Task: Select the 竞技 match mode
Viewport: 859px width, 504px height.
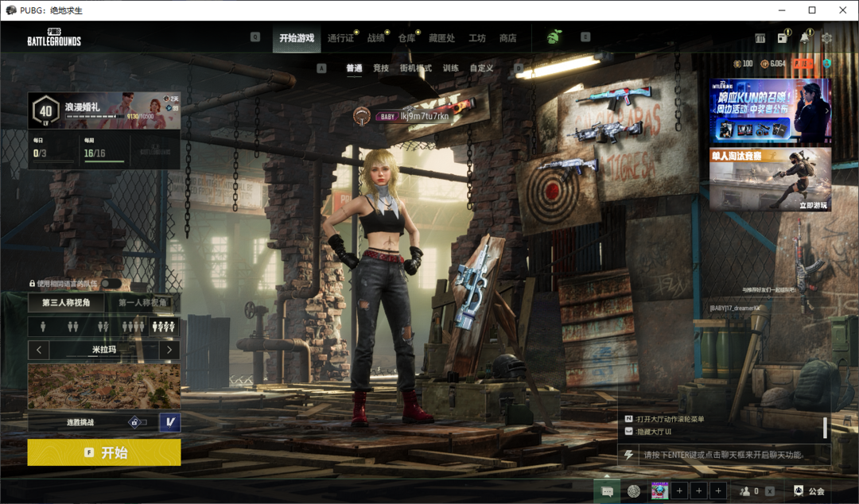Action: [381, 68]
